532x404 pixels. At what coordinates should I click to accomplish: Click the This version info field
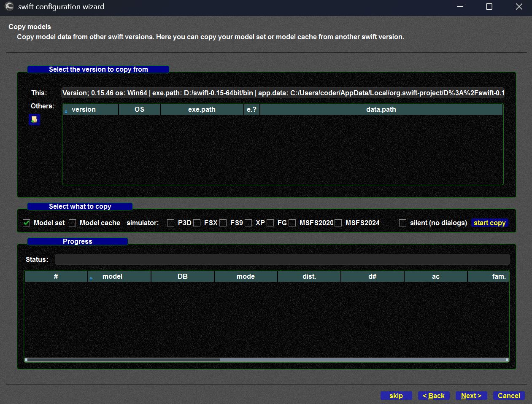point(283,93)
